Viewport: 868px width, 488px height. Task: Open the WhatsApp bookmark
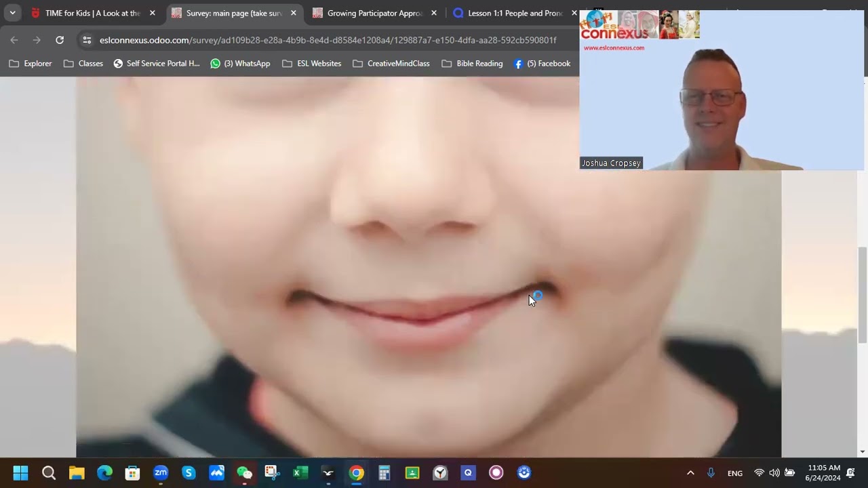click(x=240, y=64)
